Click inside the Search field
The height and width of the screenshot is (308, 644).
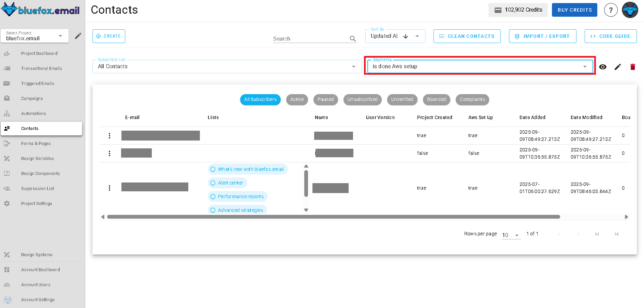pyautogui.click(x=307, y=38)
